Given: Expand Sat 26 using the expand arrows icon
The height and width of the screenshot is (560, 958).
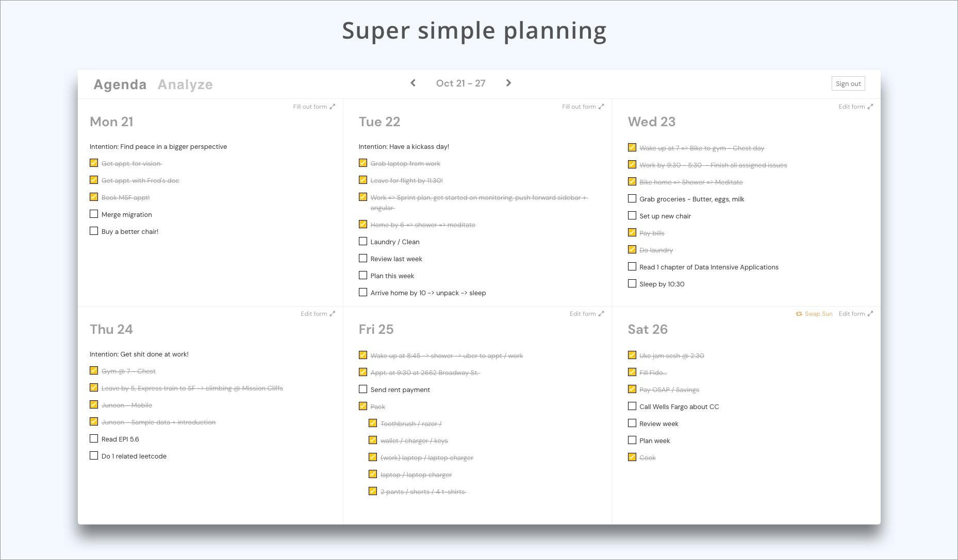Looking at the screenshot, I should click(x=870, y=314).
